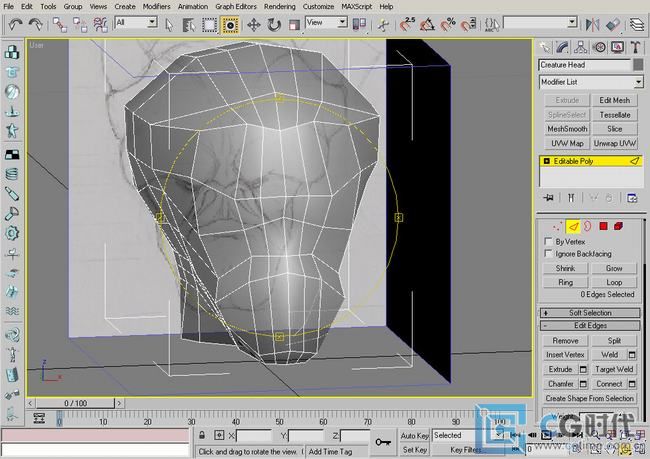The width and height of the screenshot is (650, 459).
Task: Open the Layer Manager icon
Action: click(x=637, y=24)
